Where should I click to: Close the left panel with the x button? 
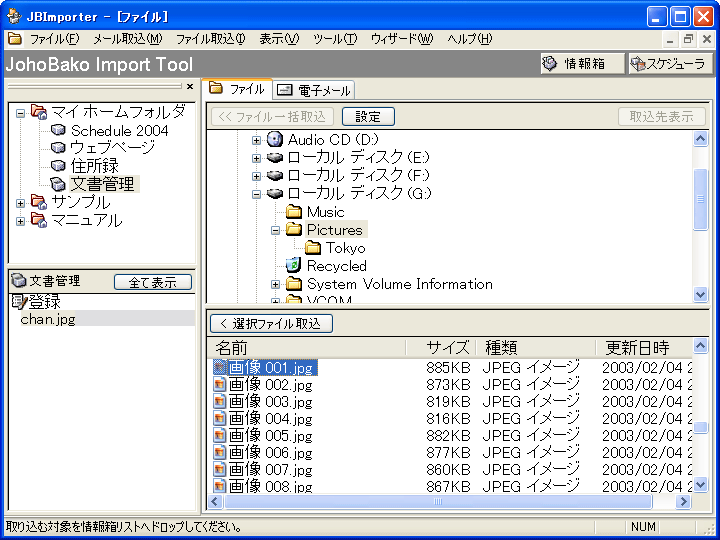[x=190, y=86]
